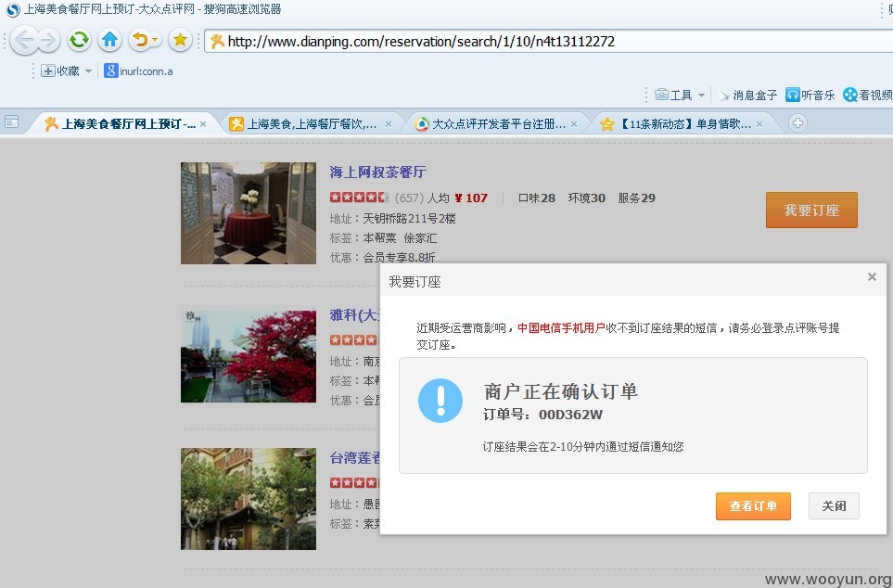Close the 上海美食,上海餐厅餐饮 tab
The height and width of the screenshot is (588, 893).
[389, 123]
